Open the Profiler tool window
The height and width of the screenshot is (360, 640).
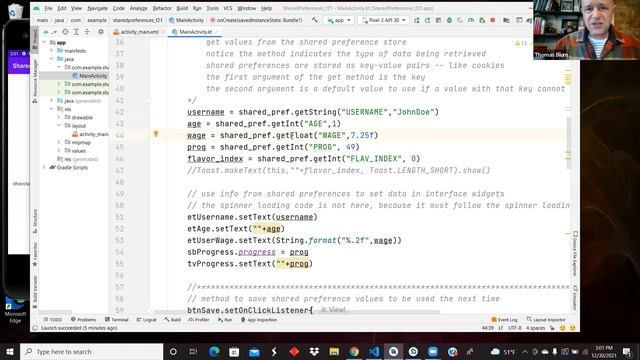(199, 320)
